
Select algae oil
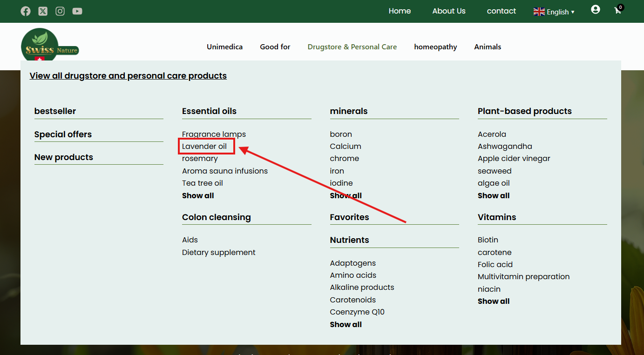point(494,183)
